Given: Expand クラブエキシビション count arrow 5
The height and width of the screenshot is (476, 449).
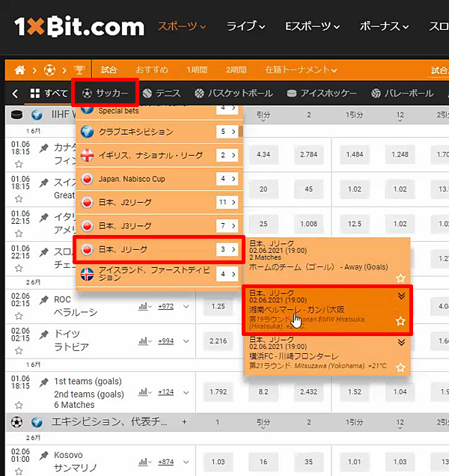Looking at the screenshot, I should 227,132.
